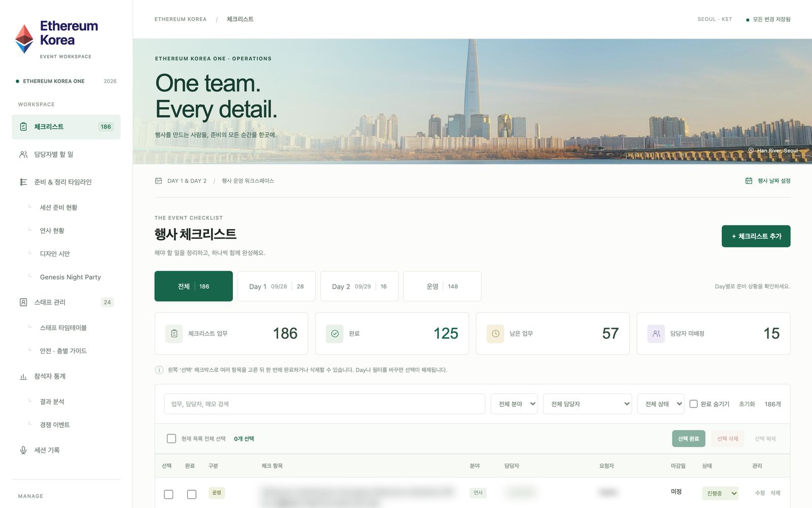Click the calendar icon beside DAY 1 & DAY 2
The image size is (812, 508).
[x=158, y=181]
